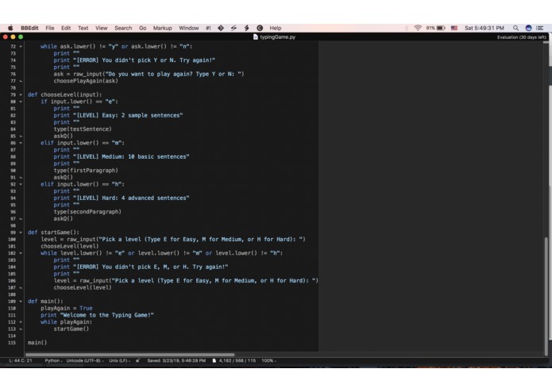Collapse chooseLevel function fold at line 79
Image resolution: width=552 pixels, height=392 pixels.
tap(21, 94)
